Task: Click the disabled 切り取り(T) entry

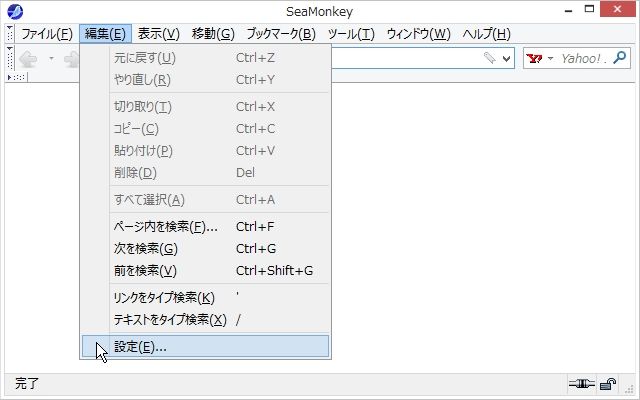Action: click(205, 107)
